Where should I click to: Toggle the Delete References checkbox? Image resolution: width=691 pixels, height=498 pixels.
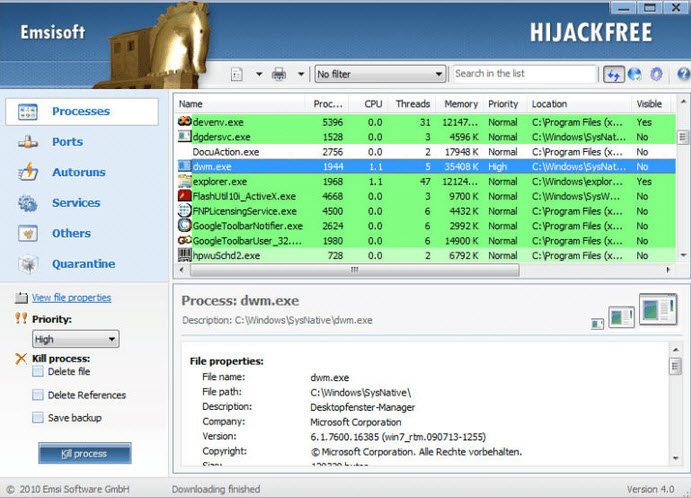point(38,395)
